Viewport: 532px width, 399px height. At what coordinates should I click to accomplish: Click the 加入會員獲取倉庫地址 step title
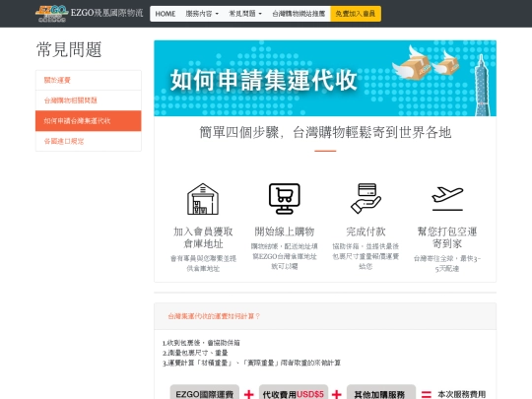coord(203,237)
